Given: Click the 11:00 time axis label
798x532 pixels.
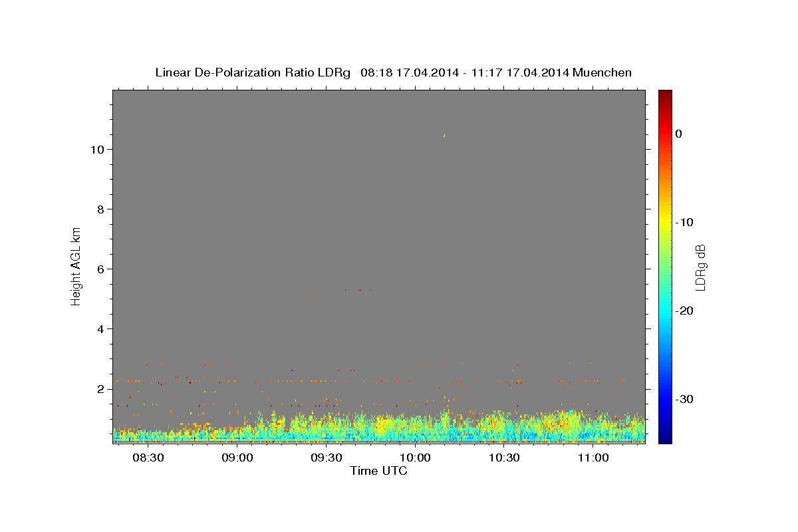Looking at the screenshot, I should (593, 458).
